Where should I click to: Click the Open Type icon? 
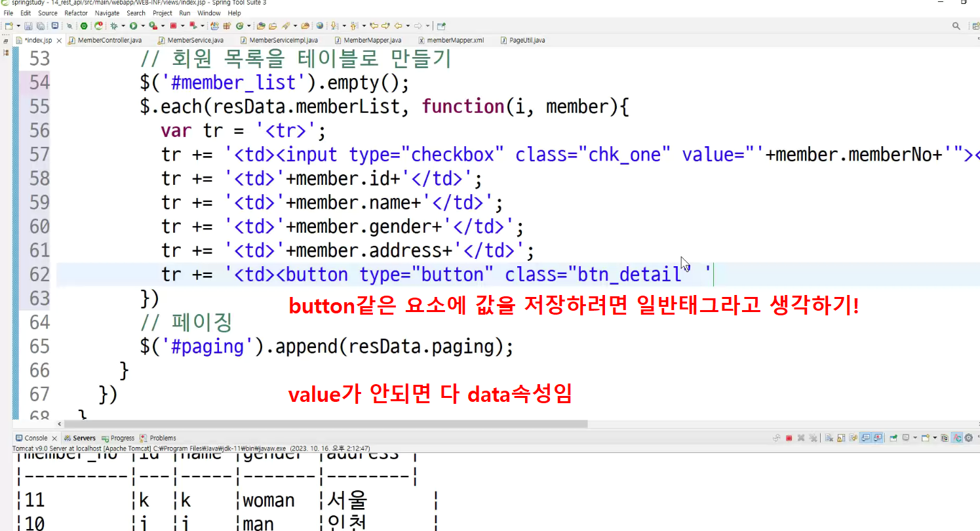[260, 26]
